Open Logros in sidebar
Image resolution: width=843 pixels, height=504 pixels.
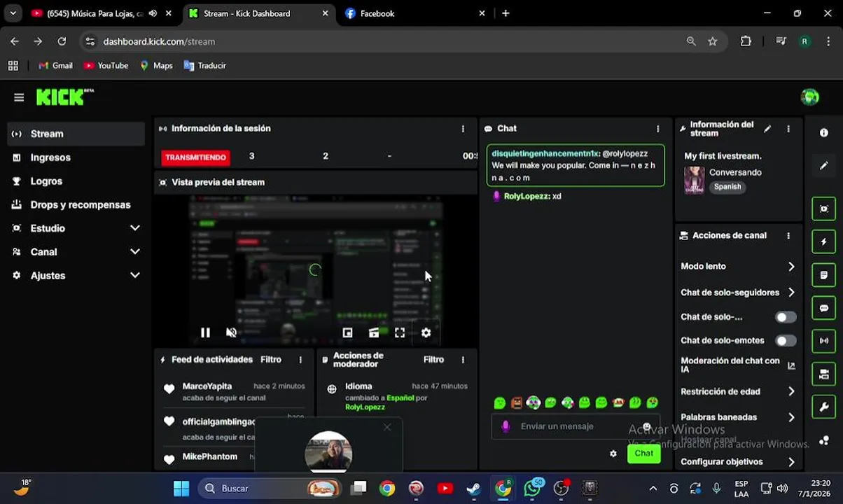point(76,181)
